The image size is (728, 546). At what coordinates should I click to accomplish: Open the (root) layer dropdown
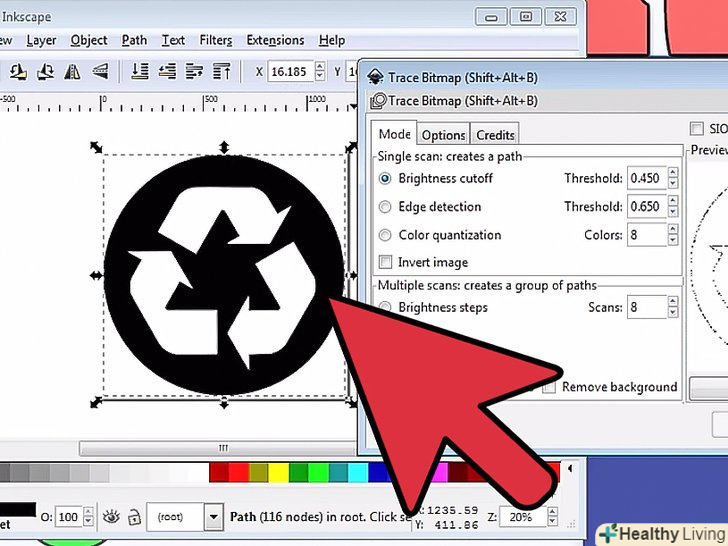tap(213, 517)
